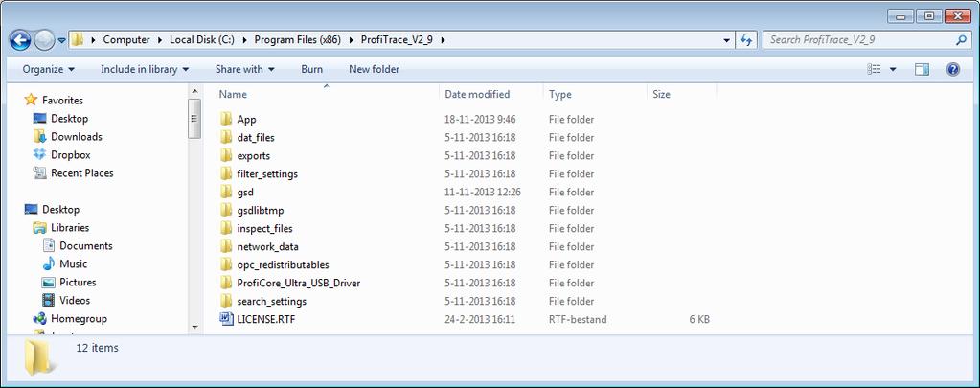This screenshot has height=388, width=980.
Task: Open the Organize menu
Action: 48,69
